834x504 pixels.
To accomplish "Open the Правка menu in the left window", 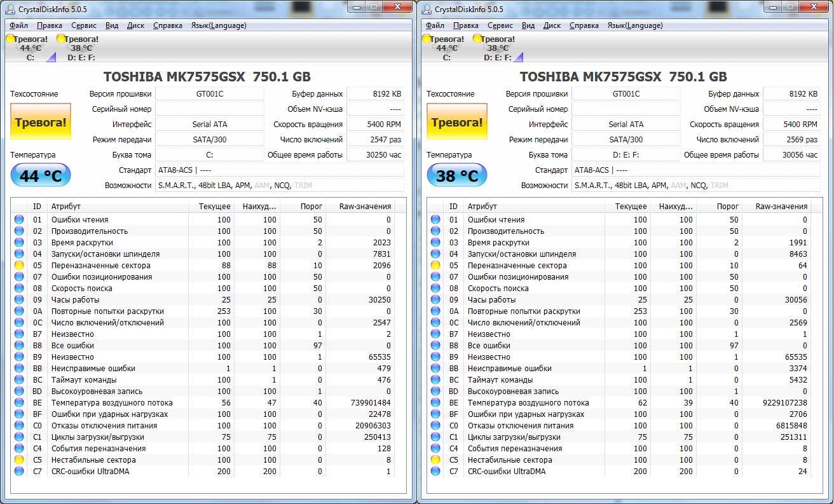I will [x=50, y=25].
